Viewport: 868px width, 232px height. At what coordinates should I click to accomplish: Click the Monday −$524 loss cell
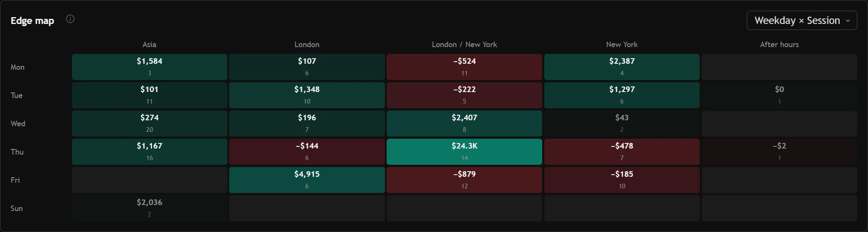pos(464,67)
